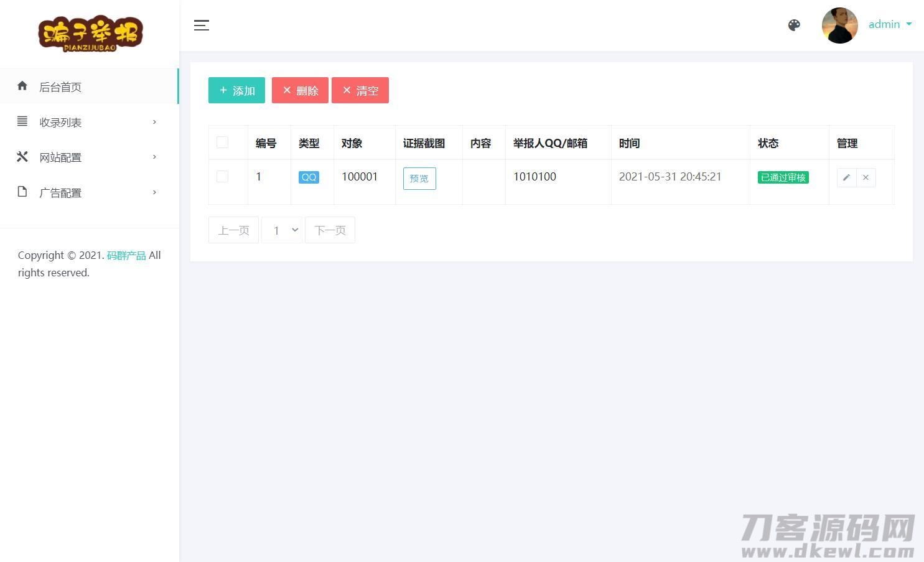Click the 骗子举报 site logo
The width and height of the screenshot is (924, 562).
[x=90, y=34]
